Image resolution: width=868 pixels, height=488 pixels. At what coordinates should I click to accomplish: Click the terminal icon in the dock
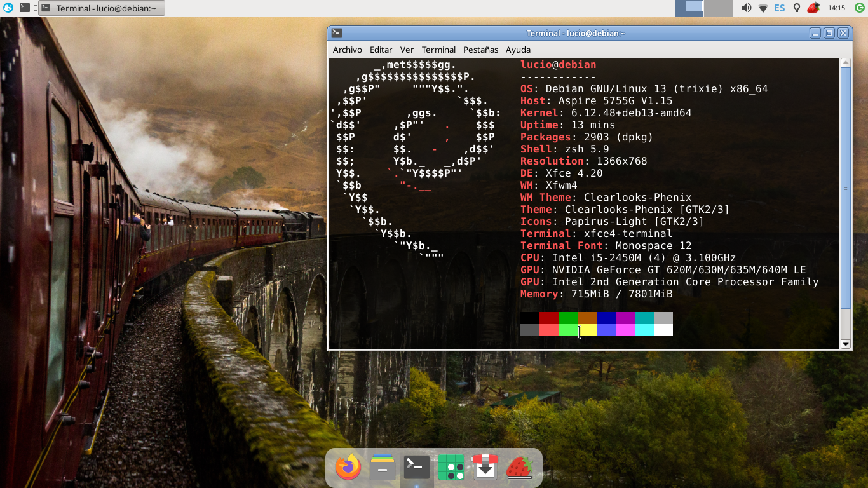(417, 468)
